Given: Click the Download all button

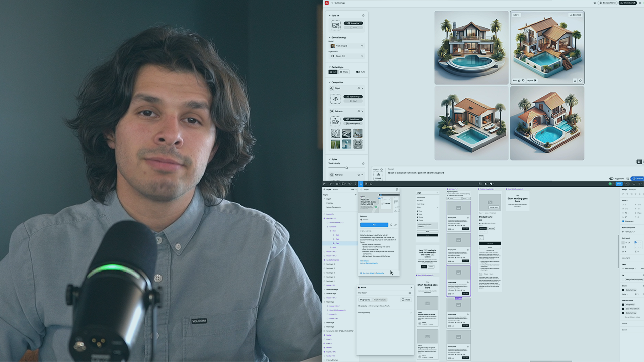Looking at the screenshot, I should pos(627,3).
